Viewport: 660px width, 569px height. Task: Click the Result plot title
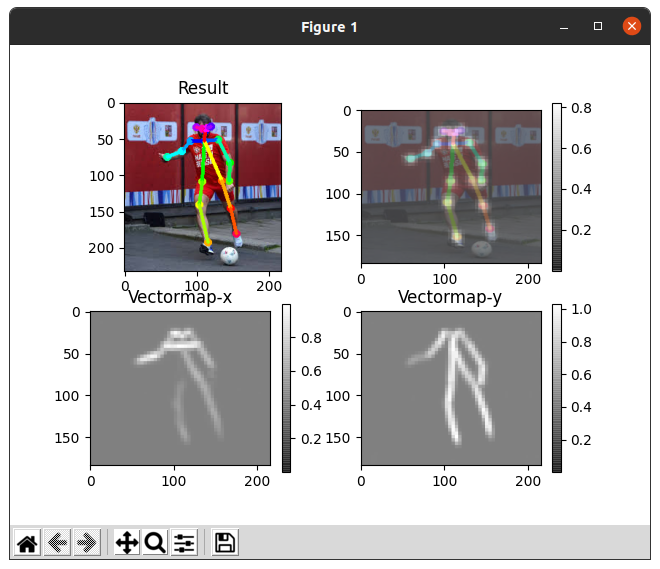(x=203, y=88)
